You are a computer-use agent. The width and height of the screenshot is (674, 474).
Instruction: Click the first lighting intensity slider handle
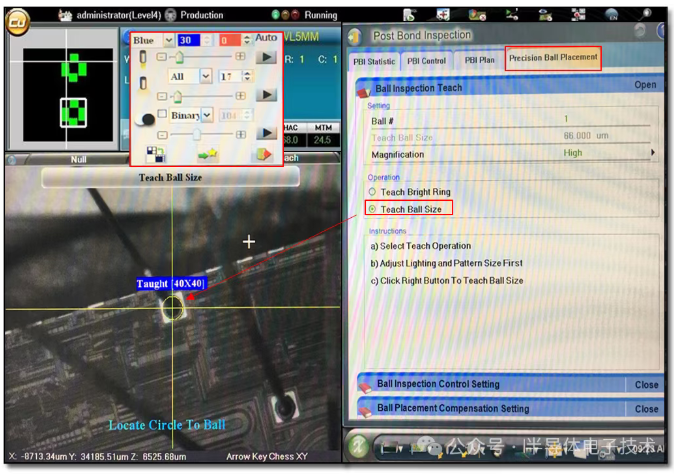click(x=178, y=57)
